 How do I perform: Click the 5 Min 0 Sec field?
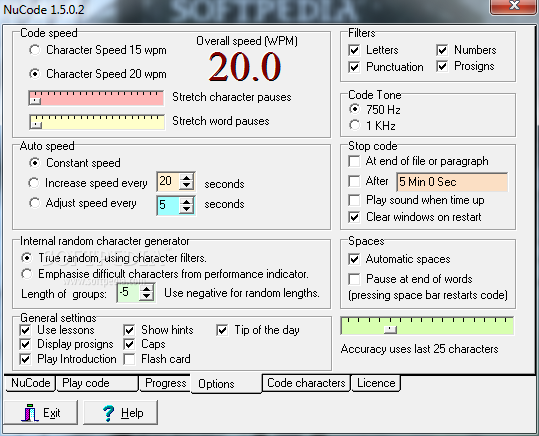[x=452, y=182]
